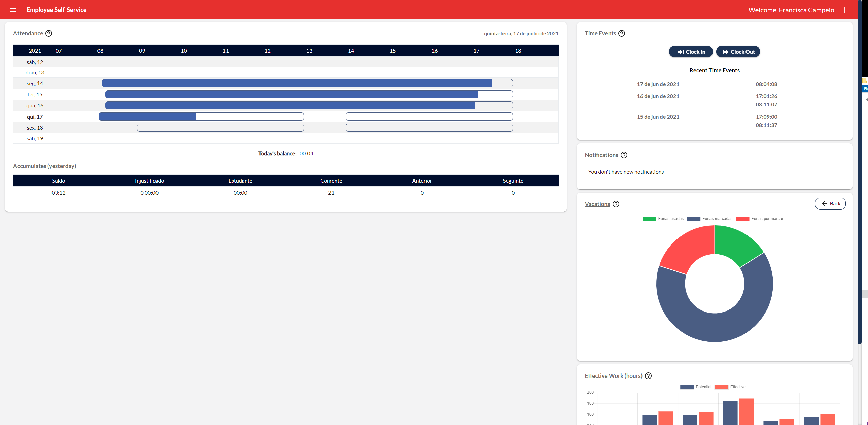Open the Notifications help icon
The width and height of the screenshot is (868, 425).
(624, 155)
